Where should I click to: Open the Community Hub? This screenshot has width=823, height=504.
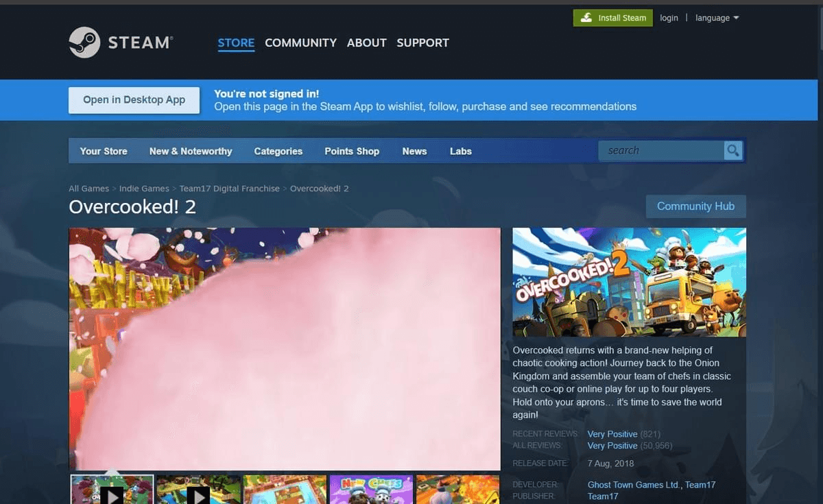tap(696, 206)
